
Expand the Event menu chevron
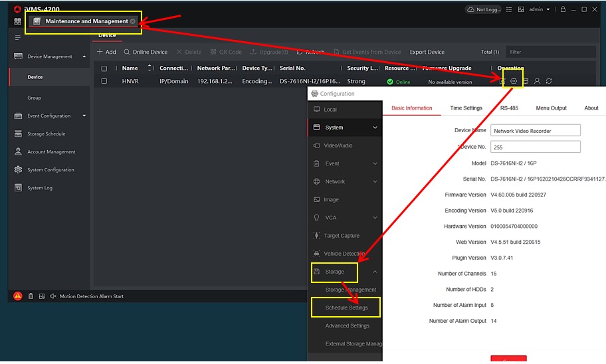point(375,163)
